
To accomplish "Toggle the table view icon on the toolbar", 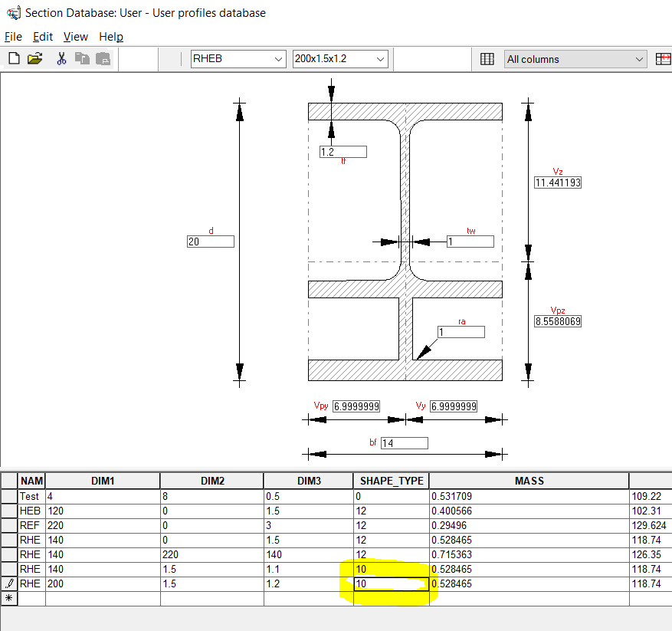I will (487, 58).
